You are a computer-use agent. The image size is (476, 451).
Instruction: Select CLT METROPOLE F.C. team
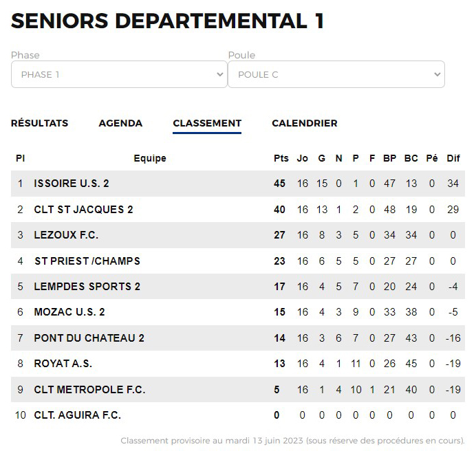point(89,390)
